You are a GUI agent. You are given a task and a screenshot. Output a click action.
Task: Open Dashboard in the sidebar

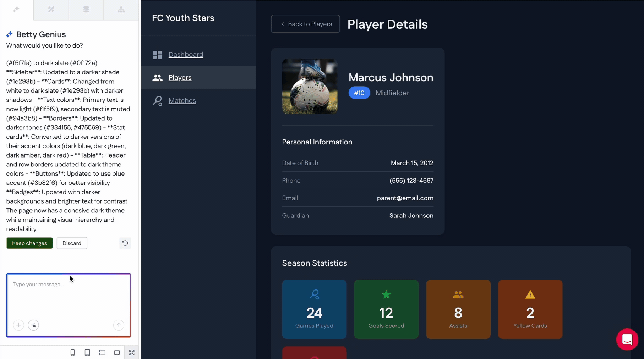pyautogui.click(x=186, y=54)
